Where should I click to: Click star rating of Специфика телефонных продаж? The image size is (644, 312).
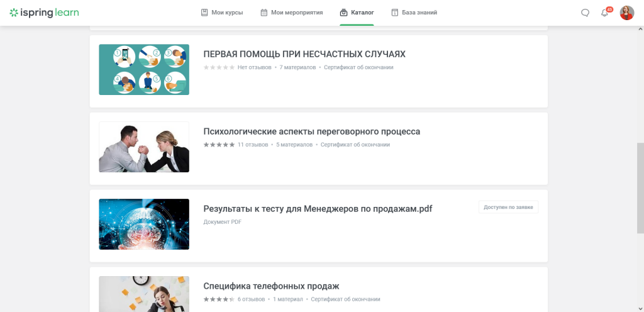coord(219,299)
